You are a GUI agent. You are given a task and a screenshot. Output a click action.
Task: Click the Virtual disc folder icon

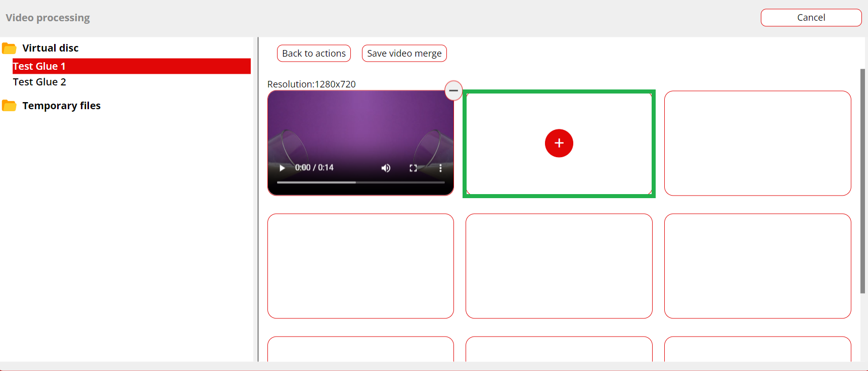coord(9,49)
